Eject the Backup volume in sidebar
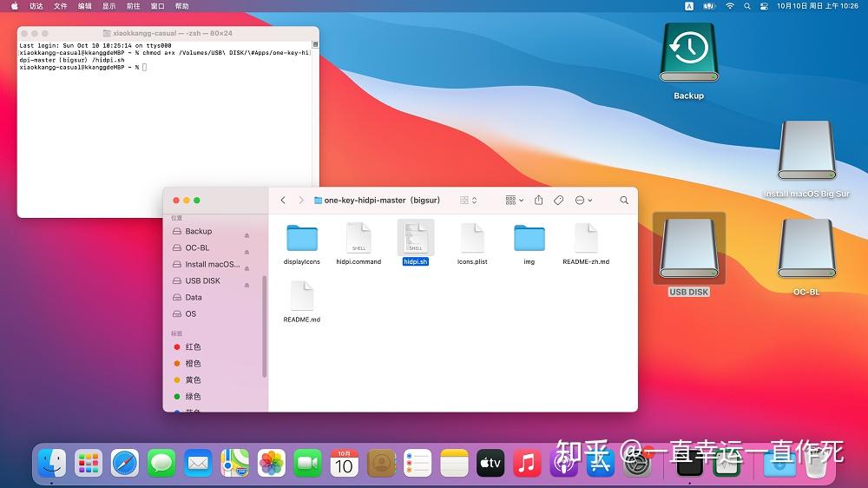The width and height of the screenshot is (868, 488). (247, 235)
